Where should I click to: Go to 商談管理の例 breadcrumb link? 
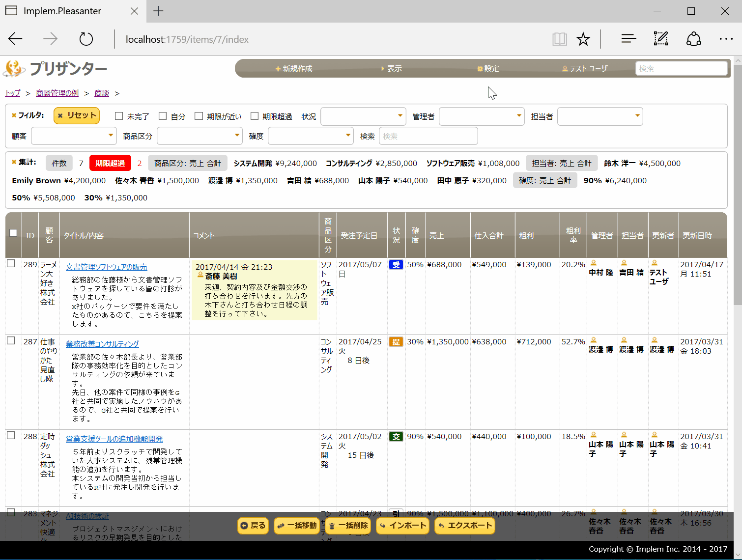click(x=57, y=93)
